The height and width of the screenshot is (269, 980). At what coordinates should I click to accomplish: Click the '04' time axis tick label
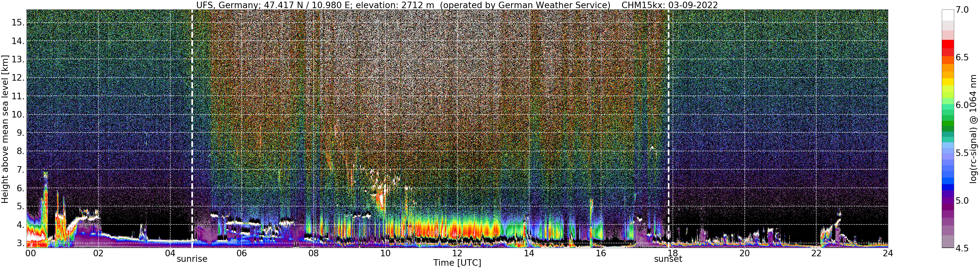tap(170, 253)
